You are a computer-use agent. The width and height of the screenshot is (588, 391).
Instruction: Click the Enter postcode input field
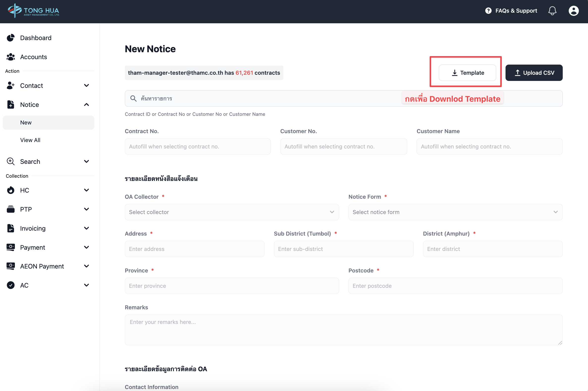tap(455, 286)
